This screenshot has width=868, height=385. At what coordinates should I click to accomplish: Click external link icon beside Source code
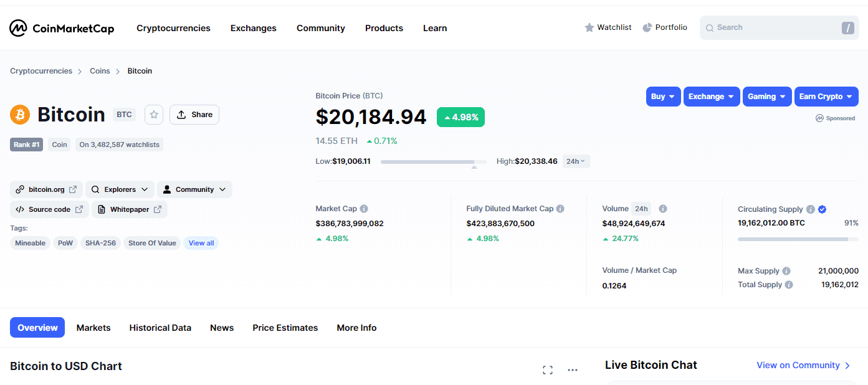coord(79,209)
